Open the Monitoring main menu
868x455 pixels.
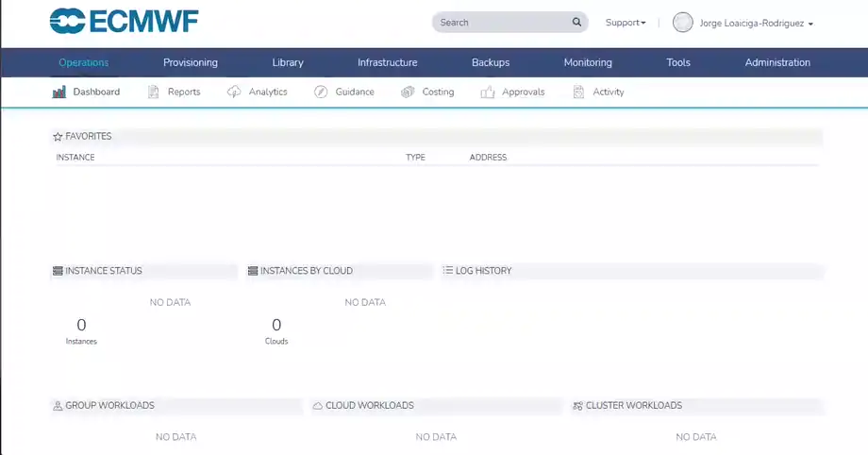tap(588, 62)
